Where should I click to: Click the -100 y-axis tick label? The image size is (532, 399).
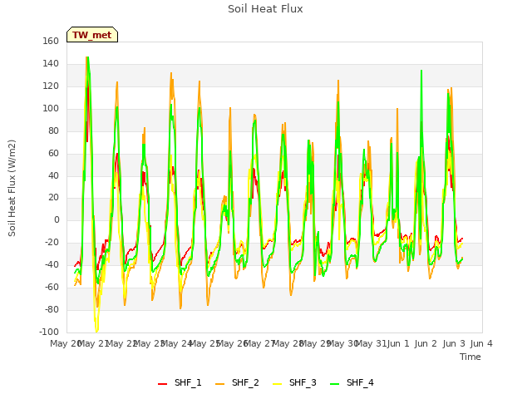[x=49, y=332]
